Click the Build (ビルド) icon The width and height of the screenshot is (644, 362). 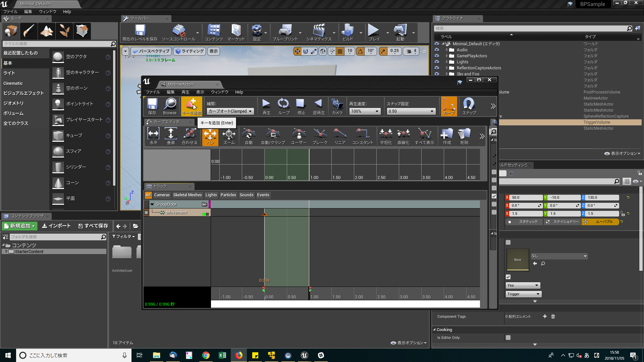[347, 33]
